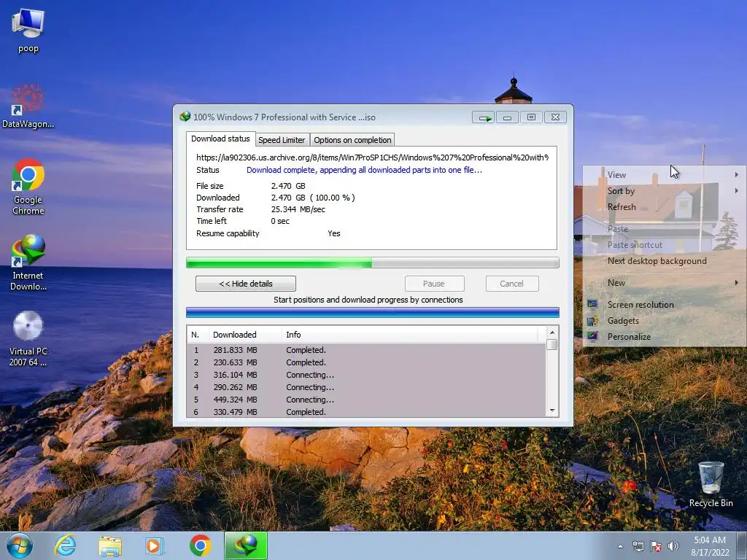Launch Internet Explorer from the taskbar
The image size is (747, 560).
coord(65,545)
